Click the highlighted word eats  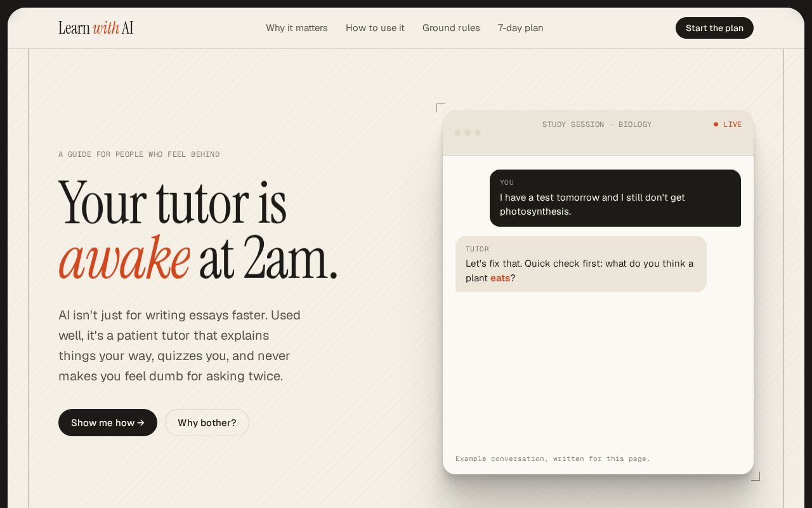coord(500,278)
